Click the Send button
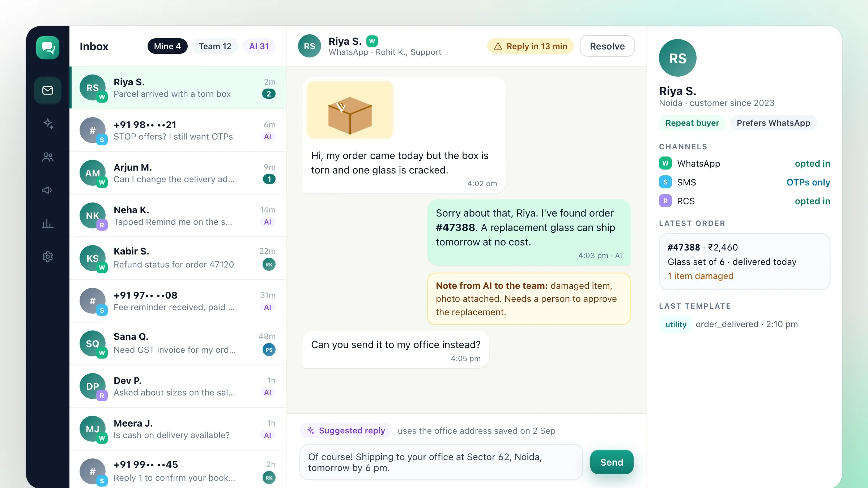This screenshot has height=488, width=868. point(612,462)
